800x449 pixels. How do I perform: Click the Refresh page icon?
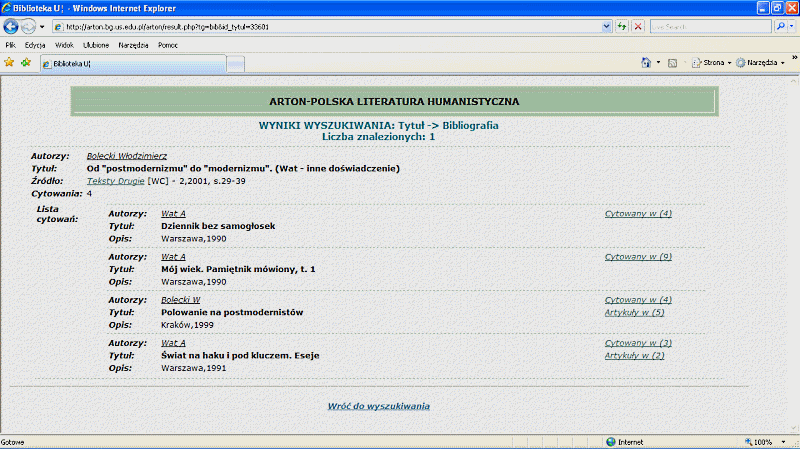tap(622, 26)
